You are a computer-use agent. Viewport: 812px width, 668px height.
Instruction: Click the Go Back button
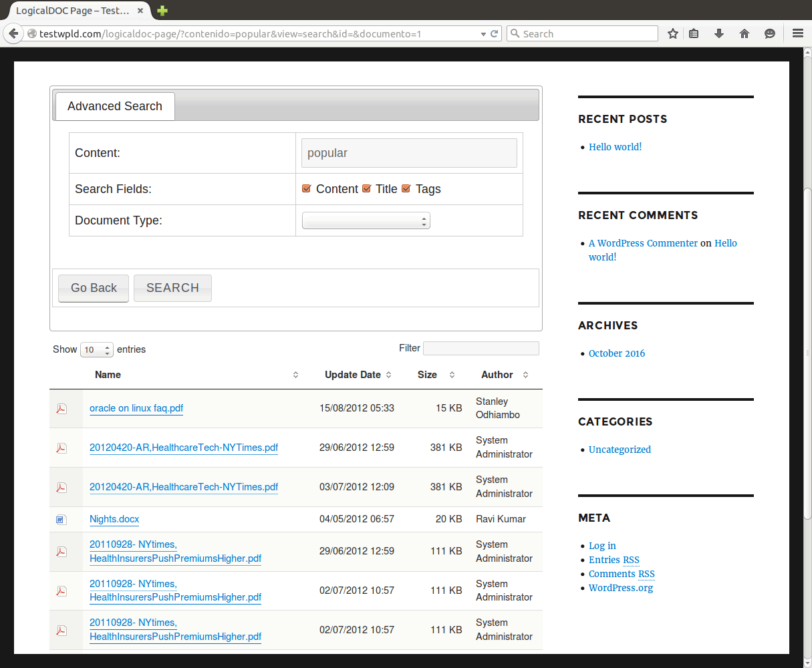point(94,288)
